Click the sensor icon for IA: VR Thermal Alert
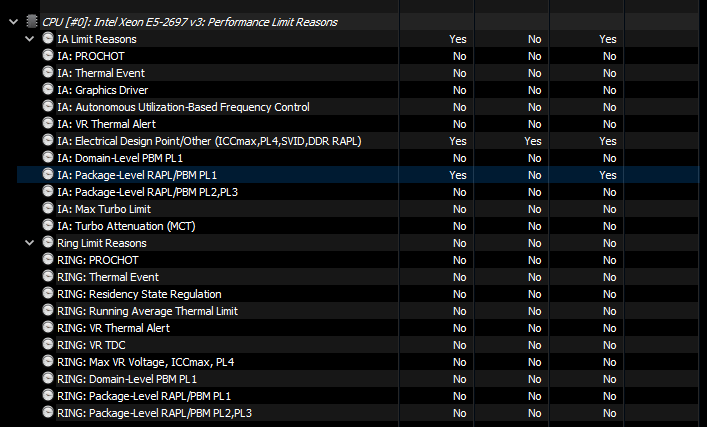Screen dimensions: 707x427 tap(48, 123)
